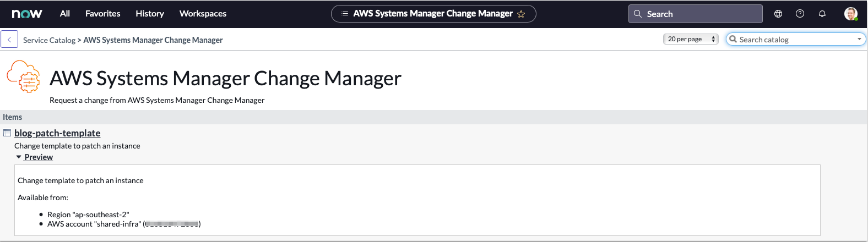This screenshot has height=242, width=868.
Task: Expand the Search catalog dropdown arrow
Action: [859, 39]
